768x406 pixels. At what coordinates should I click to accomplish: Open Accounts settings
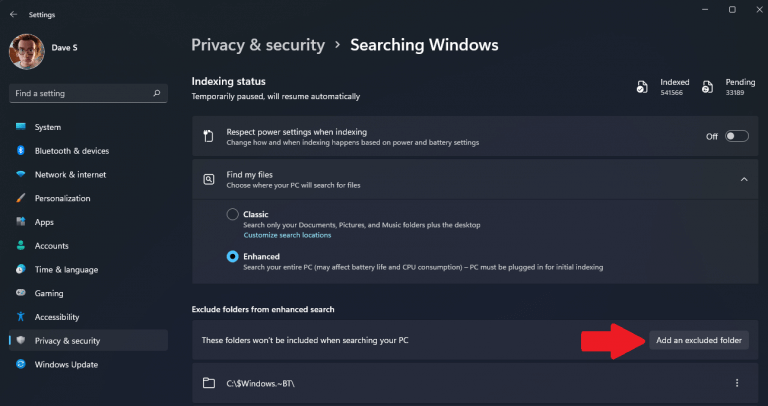pos(88,246)
